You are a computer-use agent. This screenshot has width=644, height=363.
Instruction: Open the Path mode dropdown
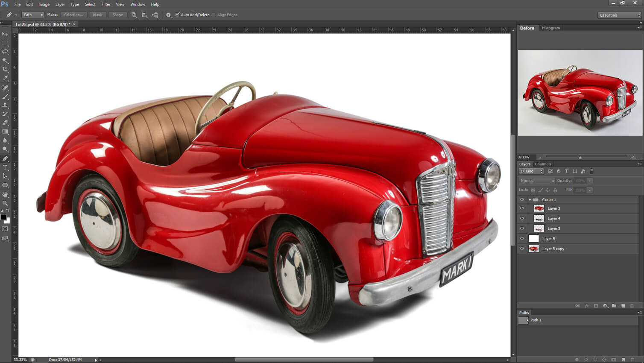[33, 15]
